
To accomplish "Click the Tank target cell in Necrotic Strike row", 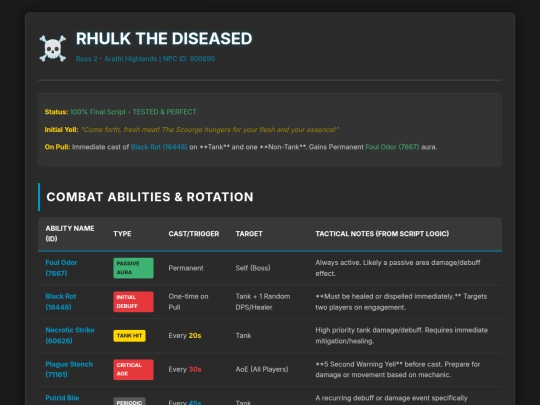I will (243, 336).
